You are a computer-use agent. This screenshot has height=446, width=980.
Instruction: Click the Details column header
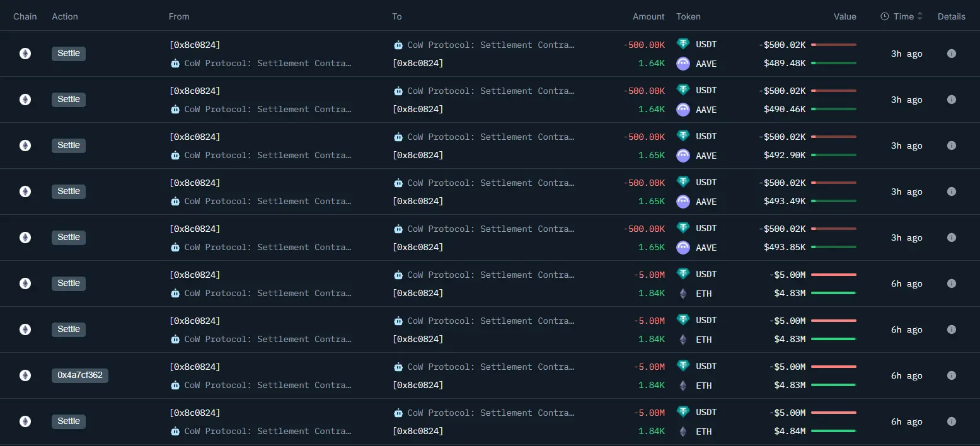(x=951, y=17)
